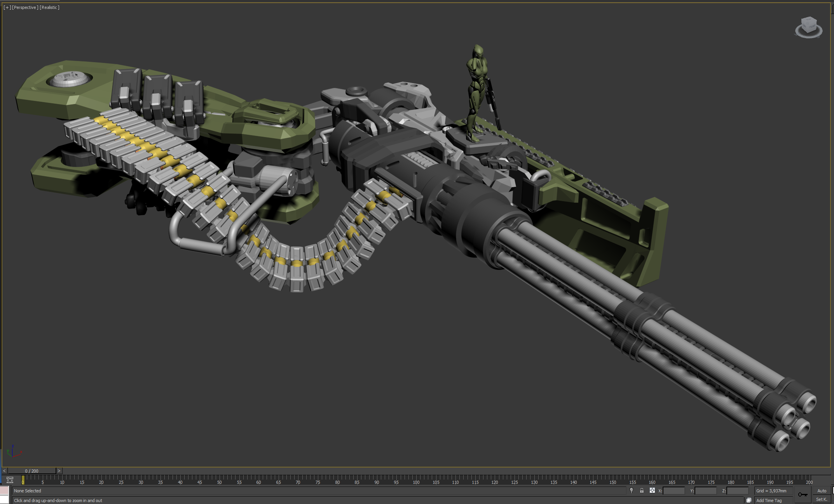
Task: Step to previous frame with left arrow
Action: [4, 471]
